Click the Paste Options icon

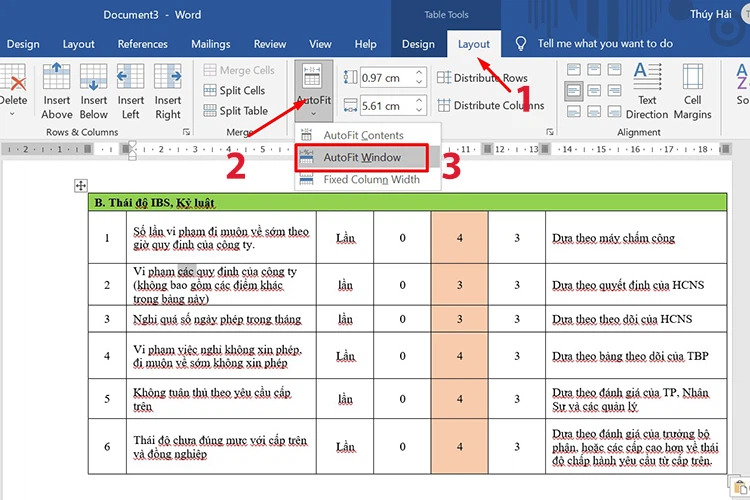tap(739, 487)
